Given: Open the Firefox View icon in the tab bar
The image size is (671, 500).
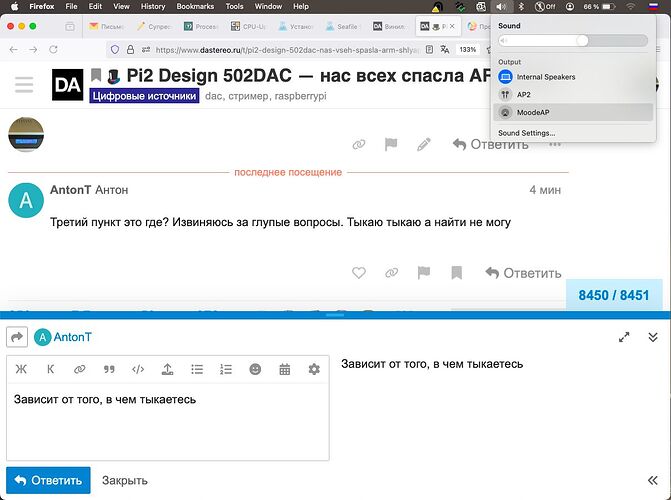Looking at the screenshot, I should [70, 27].
